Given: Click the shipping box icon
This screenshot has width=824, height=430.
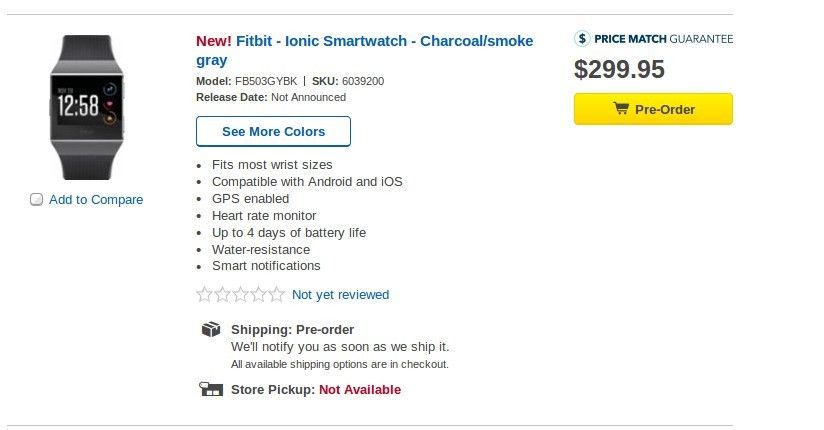Looking at the screenshot, I should click(211, 329).
